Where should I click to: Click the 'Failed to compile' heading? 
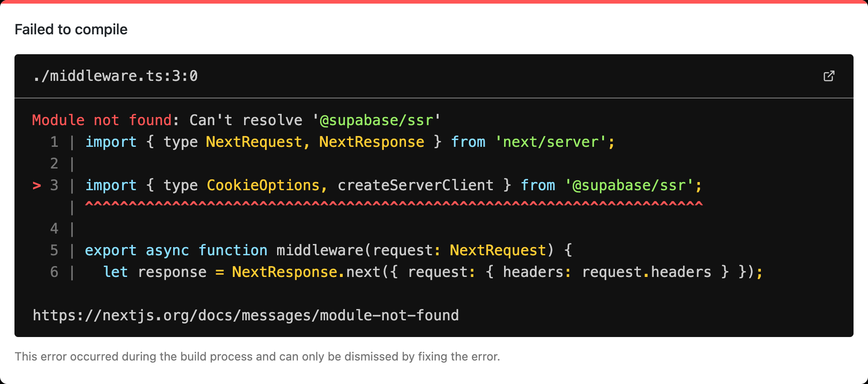(x=71, y=29)
